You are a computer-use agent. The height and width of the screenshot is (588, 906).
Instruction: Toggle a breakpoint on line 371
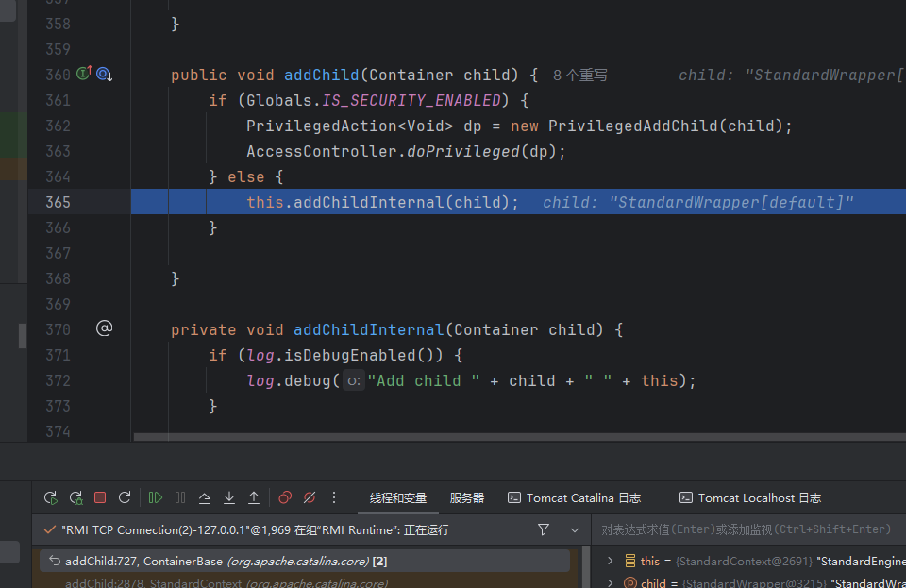(x=59, y=355)
